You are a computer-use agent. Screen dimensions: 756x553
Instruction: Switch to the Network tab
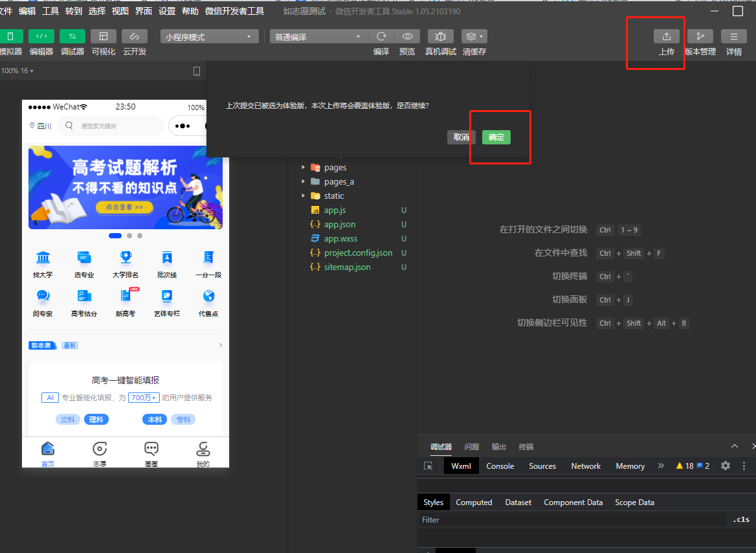(x=586, y=466)
